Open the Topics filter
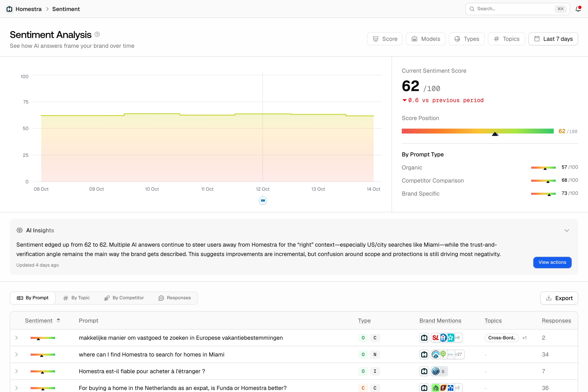The height and width of the screenshot is (392, 588). (x=507, y=39)
